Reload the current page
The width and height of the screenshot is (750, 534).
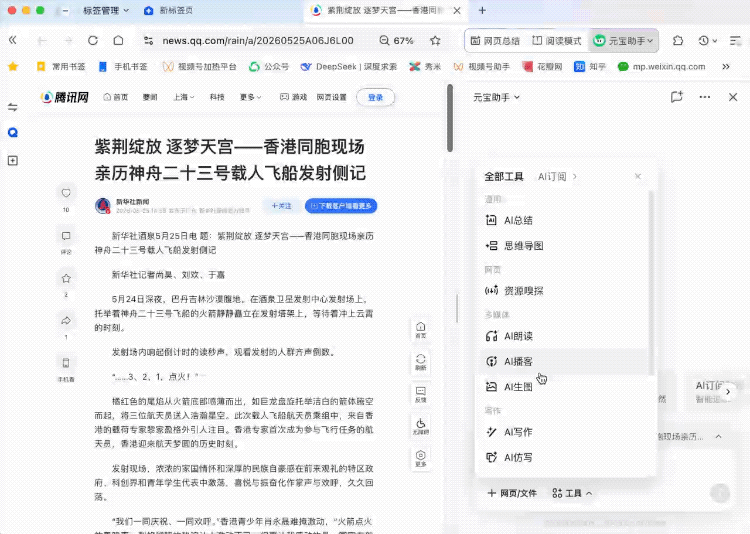(x=93, y=41)
